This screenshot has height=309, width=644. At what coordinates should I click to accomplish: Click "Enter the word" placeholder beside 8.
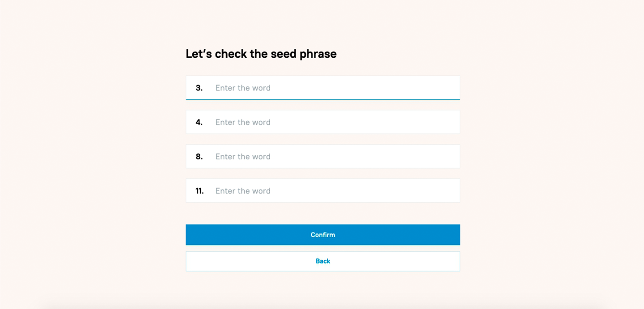(243, 157)
